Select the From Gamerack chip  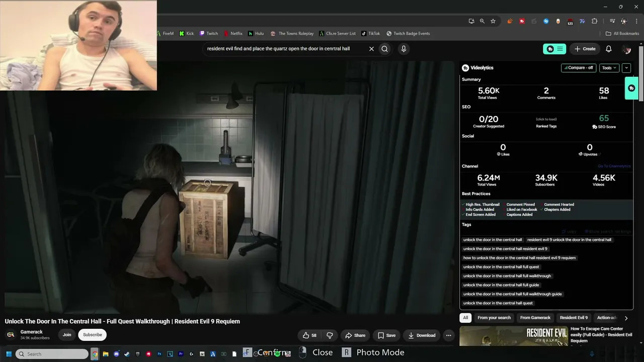[535, 318]
